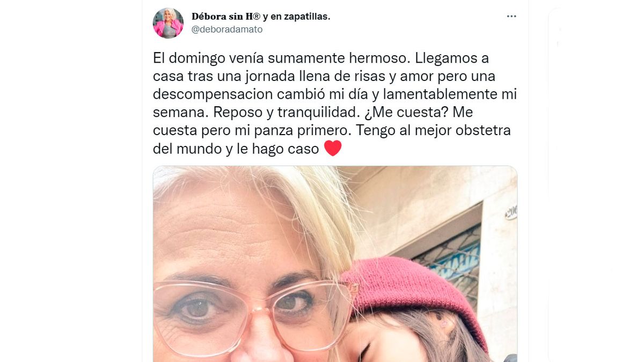This screenshot has height=362, width=644.
Task: Click the word "descompensacion" in the tweet
Action: point(213,94)
